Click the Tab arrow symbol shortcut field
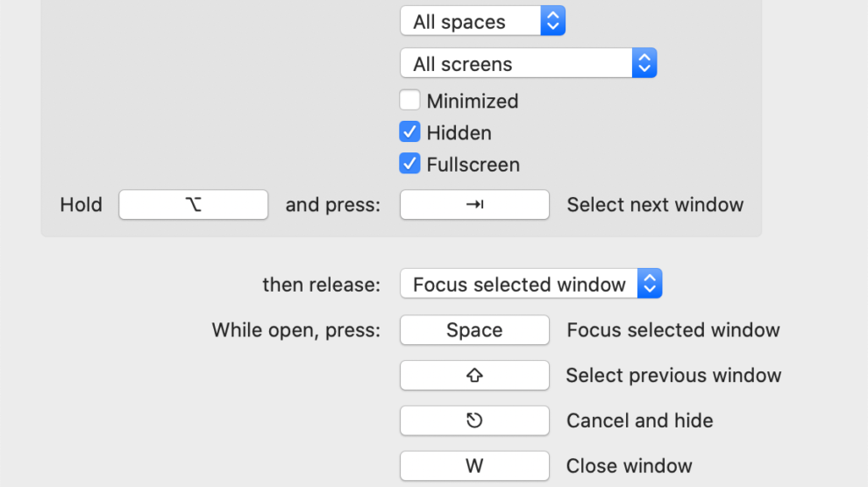Viewport: 868px width, 487px height. (474, 205)
